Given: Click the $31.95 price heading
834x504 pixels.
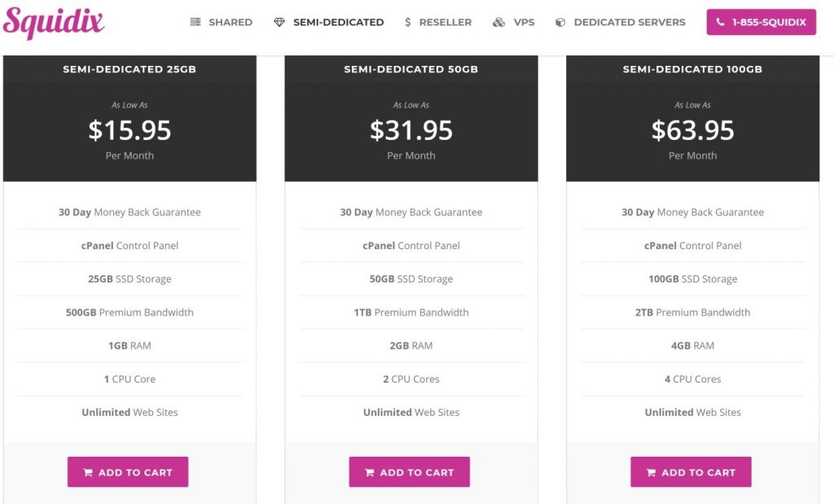Looking at the screenshot, I should 411,130.
